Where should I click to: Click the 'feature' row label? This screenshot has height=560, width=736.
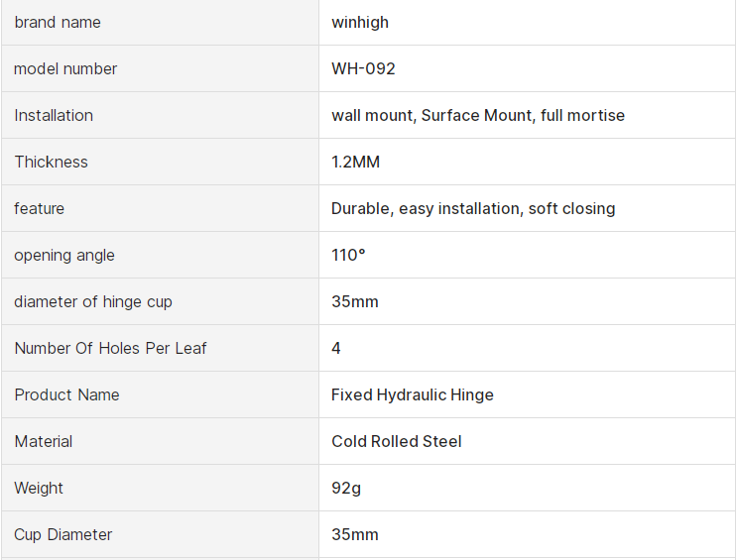click(39, 208)
